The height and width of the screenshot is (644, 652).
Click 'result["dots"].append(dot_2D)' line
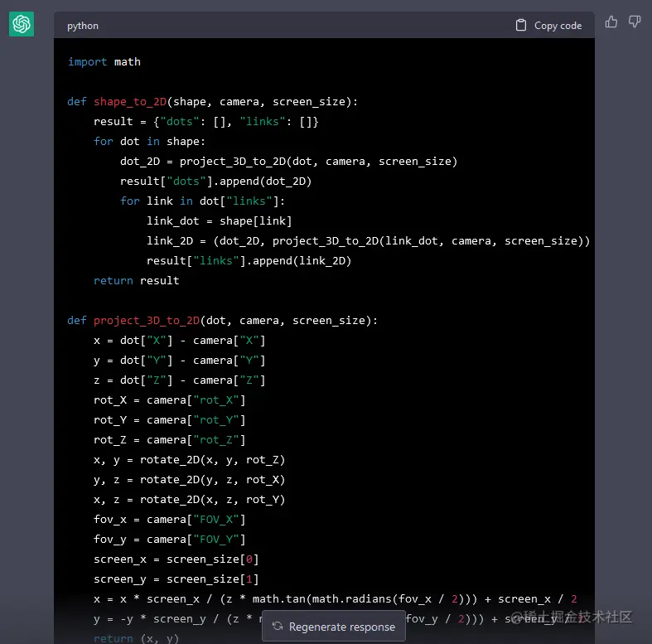click(x=215, y=182)
